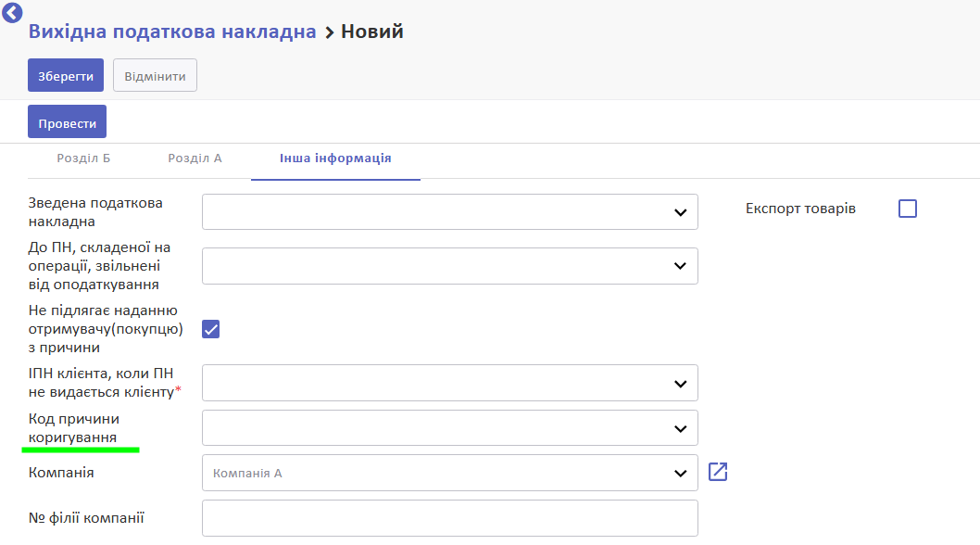The width and height of the screenshot is (980, 545).
Task: Open Компанія А external link icon
Action: [x=718, y=472]
